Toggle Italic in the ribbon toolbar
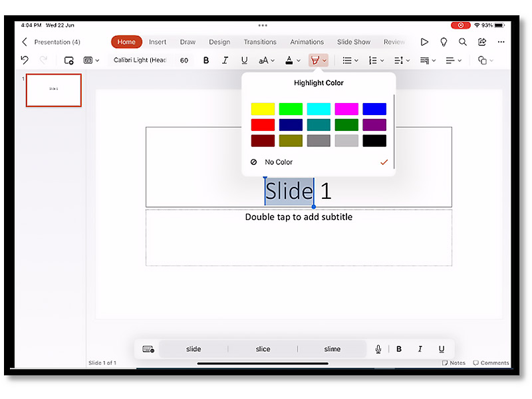Image resolution: width=532 pixels, height=399 pixels. 225,61
